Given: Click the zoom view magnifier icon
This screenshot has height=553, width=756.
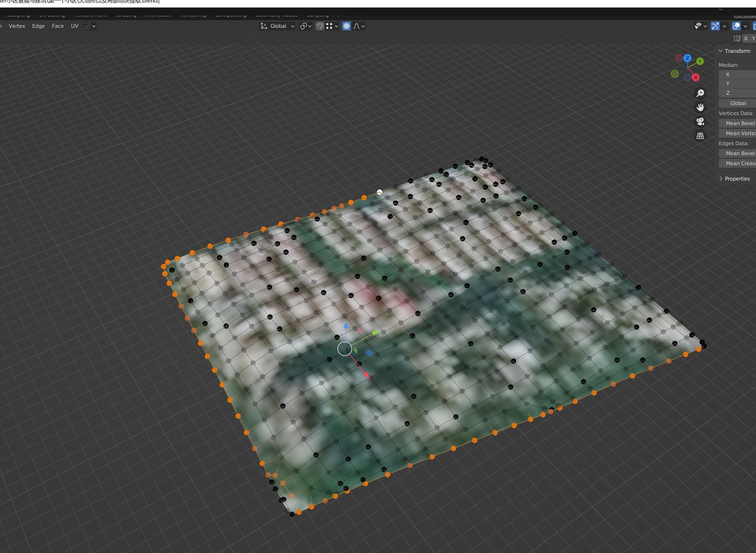Looking at the screenshot, I should point(700,93).
